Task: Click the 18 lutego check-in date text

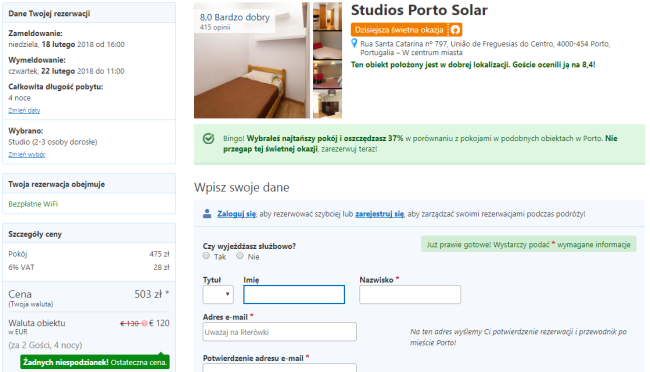Action: pyautogui.click(x=58, y=44)
